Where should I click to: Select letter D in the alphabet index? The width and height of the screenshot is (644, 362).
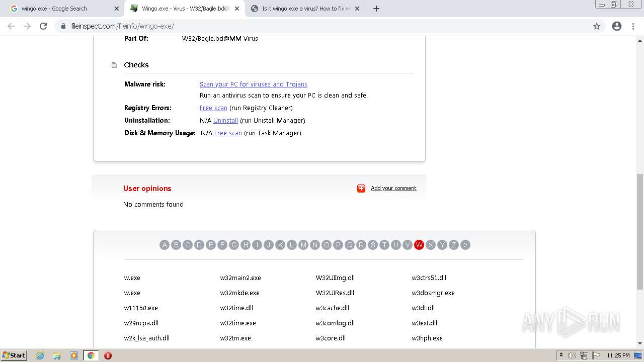click(x=199, y=245)
